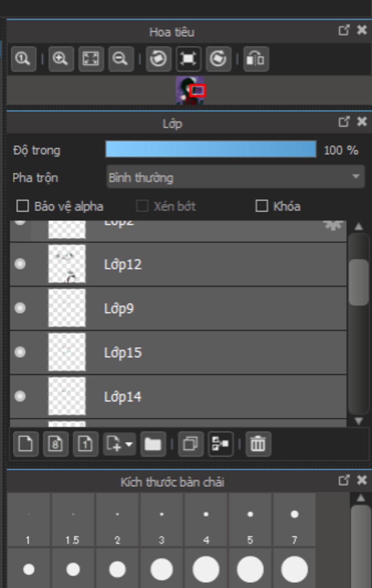372x588 pixels.
Task: Add a new 8-bit layer
Action: (56, 444)
